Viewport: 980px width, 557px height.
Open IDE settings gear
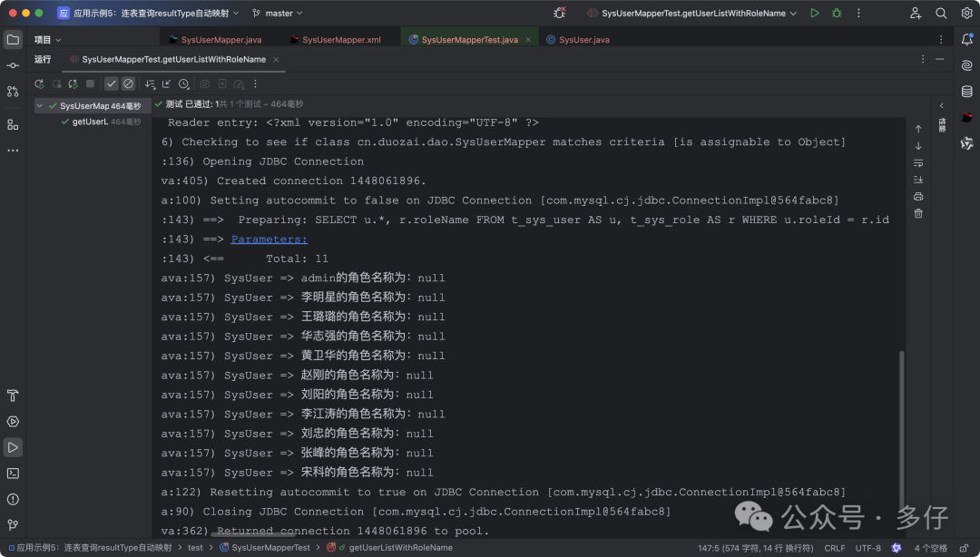coord(966,13)
